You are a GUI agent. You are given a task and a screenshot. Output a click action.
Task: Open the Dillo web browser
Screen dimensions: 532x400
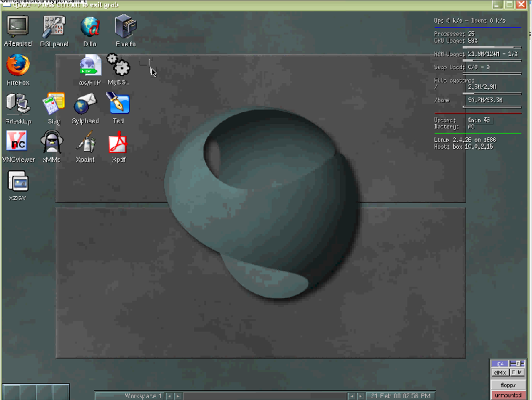point(90,27)
